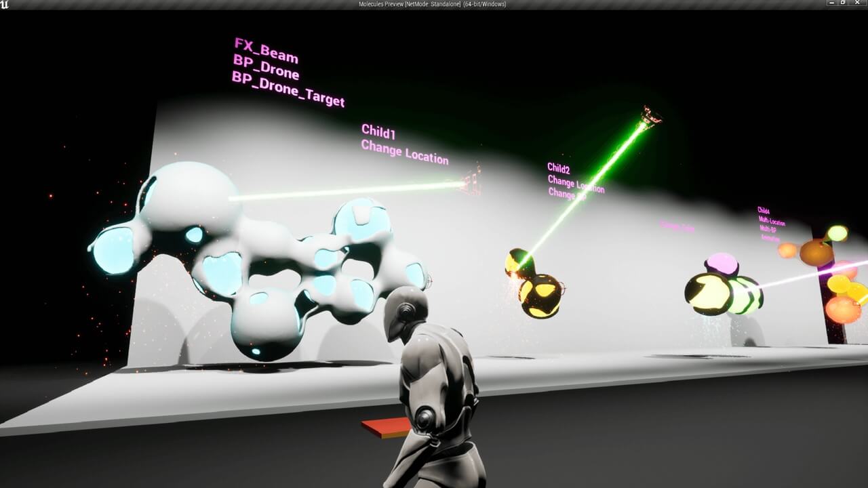Click the Multi-Location text under Child4
Image resolution: width=868 pixels, height=488 pixels.
(771, 221)
